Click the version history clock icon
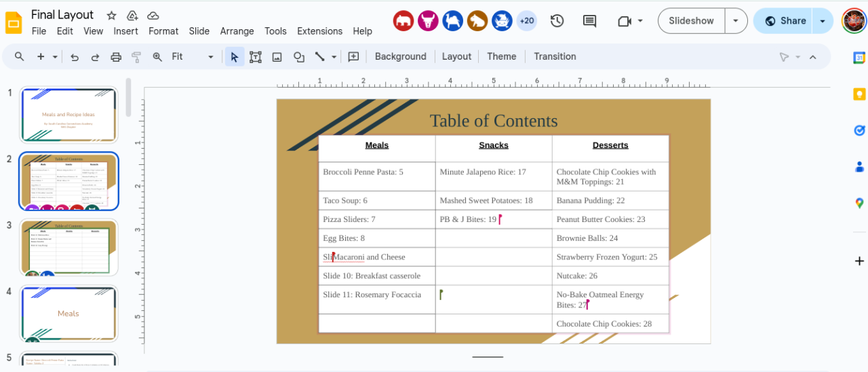 click(557, 21)
